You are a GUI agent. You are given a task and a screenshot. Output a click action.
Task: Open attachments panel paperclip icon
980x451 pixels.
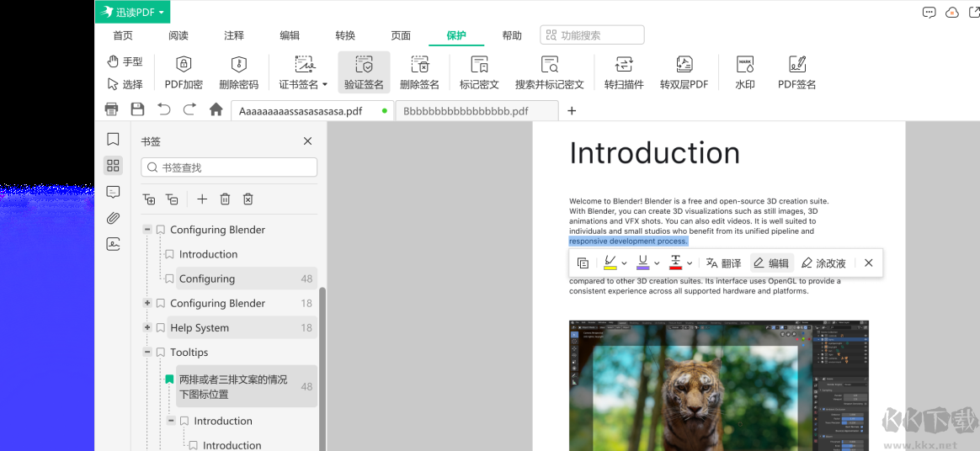pyautogui.click(x=113, y=218)
